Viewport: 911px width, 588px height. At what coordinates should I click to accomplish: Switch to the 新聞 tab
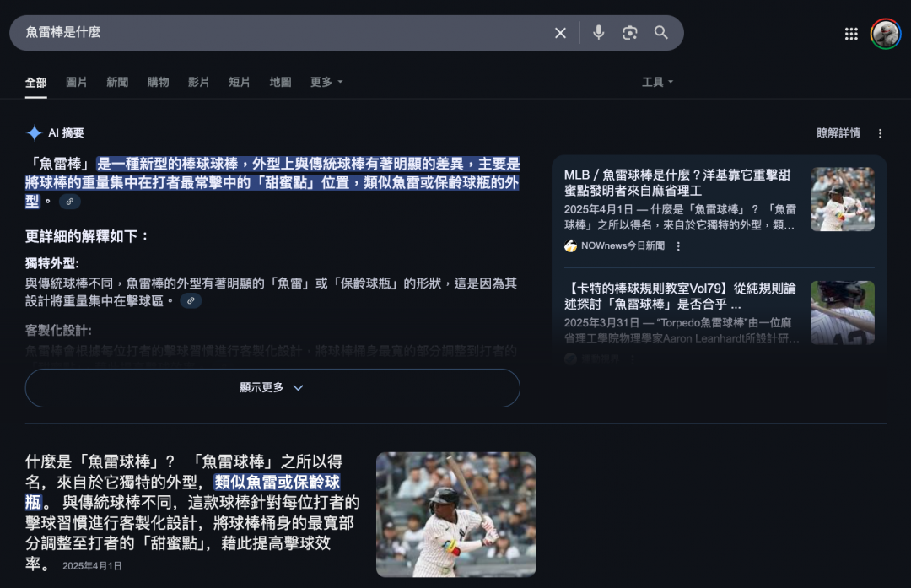(117, 82)
